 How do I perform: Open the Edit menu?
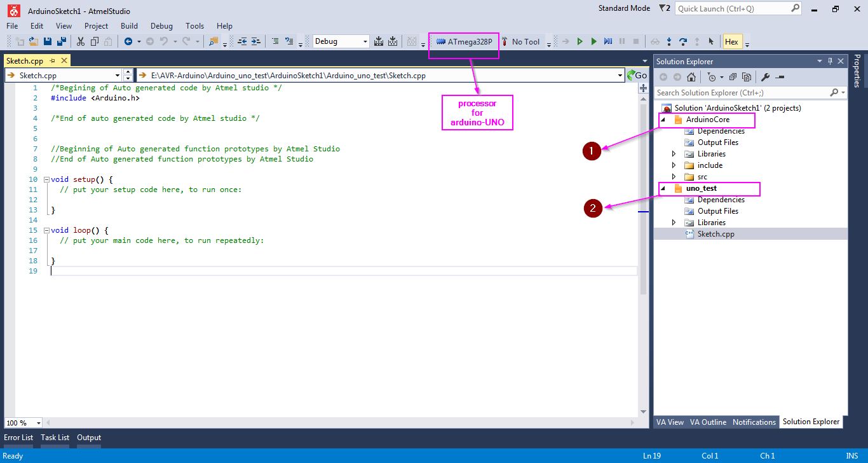click(37, 26)
